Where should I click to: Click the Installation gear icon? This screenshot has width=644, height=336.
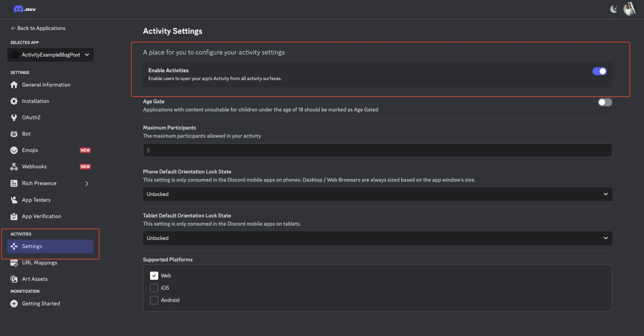click(x=14, y=101)
